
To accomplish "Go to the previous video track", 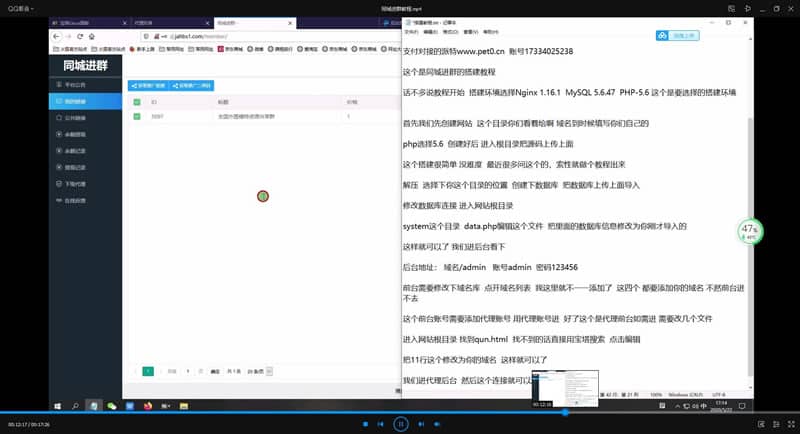I will tap(381, 424).
